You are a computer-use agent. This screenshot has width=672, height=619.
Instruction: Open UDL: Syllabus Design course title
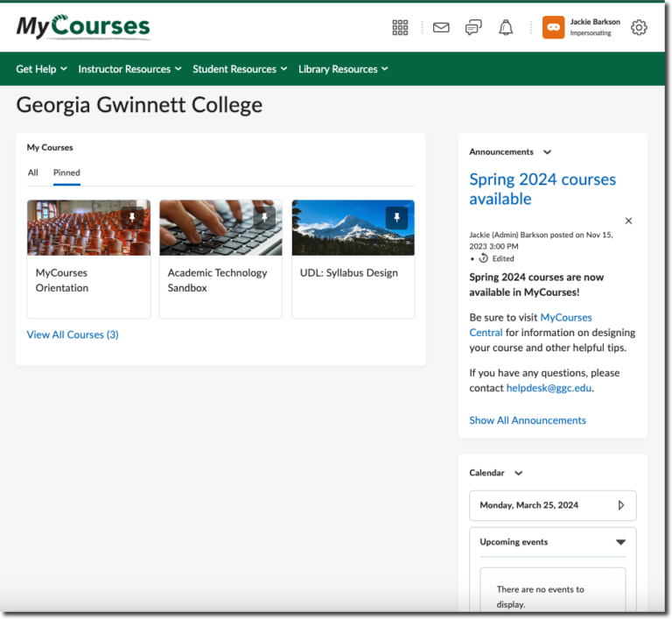pyautogui.click(x=349, y=273)
